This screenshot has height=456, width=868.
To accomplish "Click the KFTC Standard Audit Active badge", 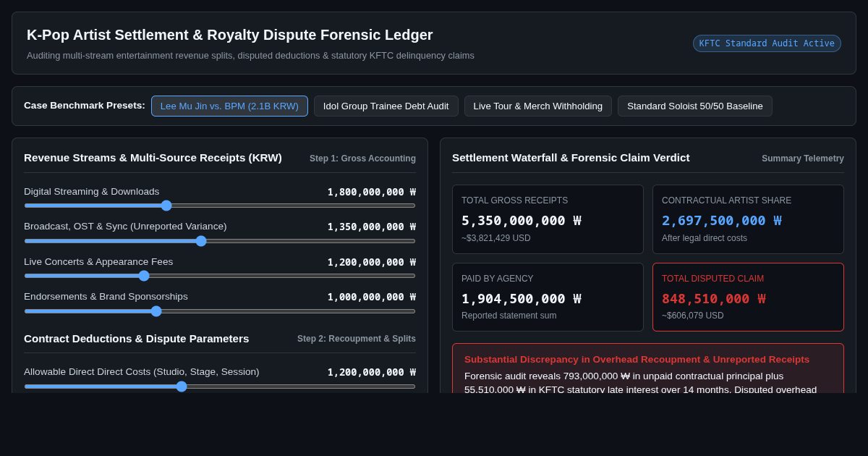I will (x=767, y=43).
